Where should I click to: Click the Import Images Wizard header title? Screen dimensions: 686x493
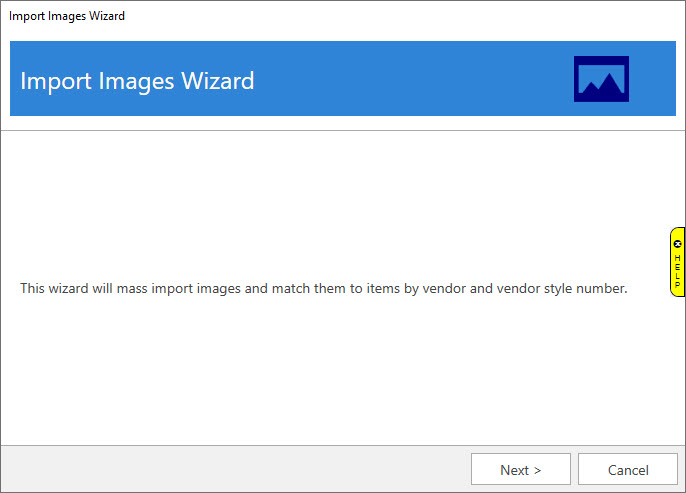[137, 80]
